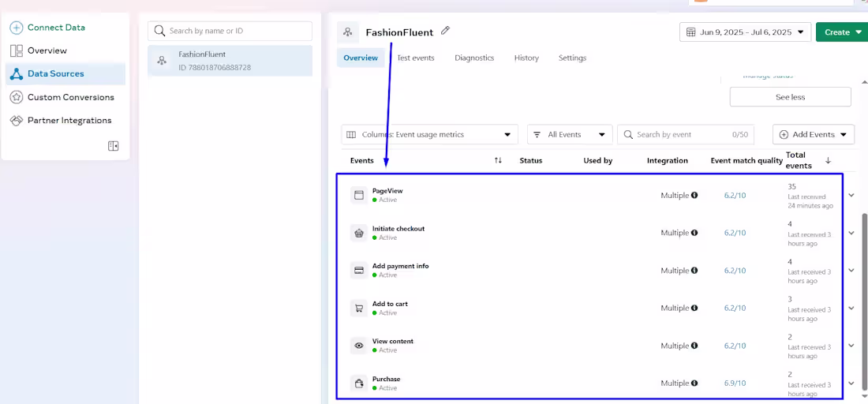Click the View content eye icon
868x404 pixels.
359,346
